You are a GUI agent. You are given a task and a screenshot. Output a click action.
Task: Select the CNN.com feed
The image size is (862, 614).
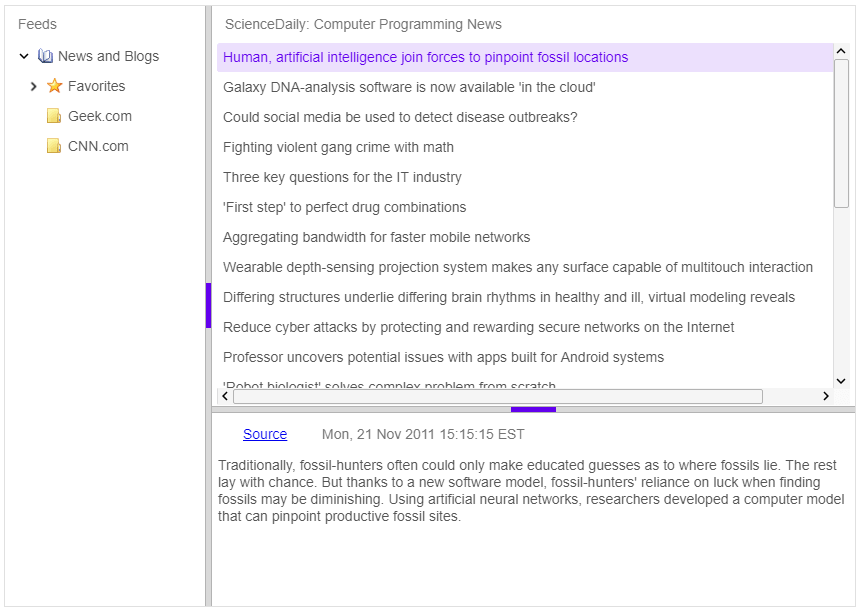point(98,147)
